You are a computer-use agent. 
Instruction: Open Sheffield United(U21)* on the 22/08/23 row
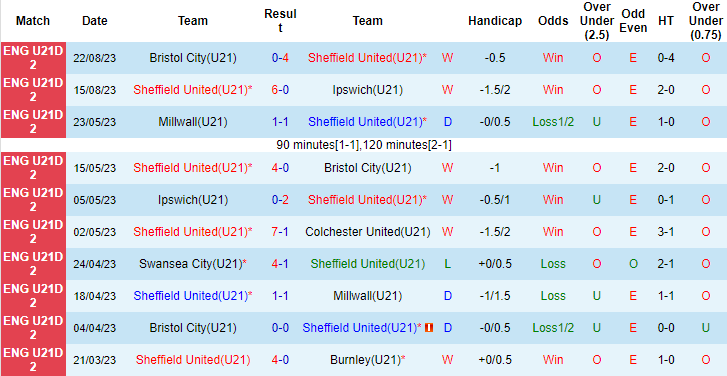tap(367, 58)
